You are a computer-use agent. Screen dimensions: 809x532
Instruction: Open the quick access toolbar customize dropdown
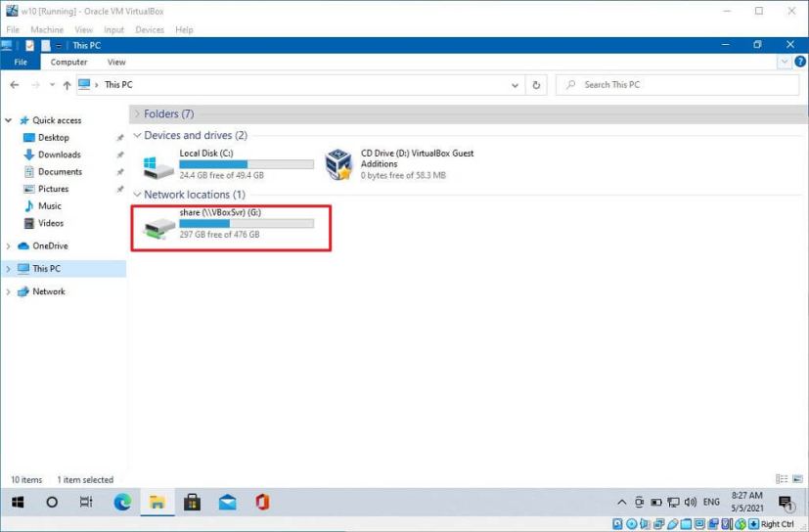(59, 45)
